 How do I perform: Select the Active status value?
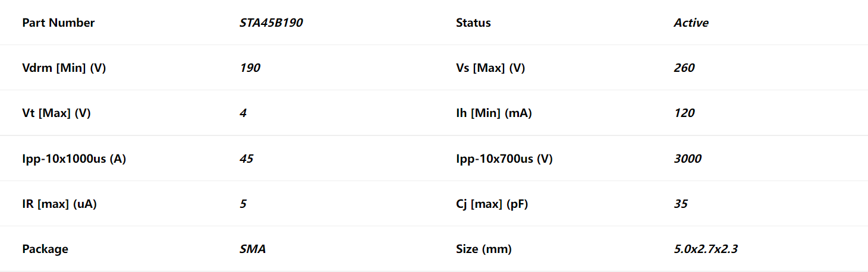(691, 23)
